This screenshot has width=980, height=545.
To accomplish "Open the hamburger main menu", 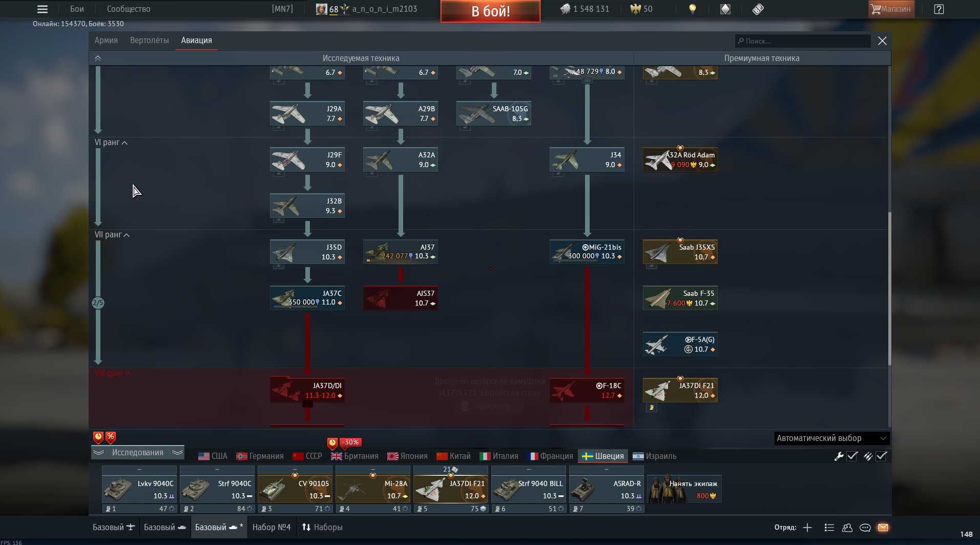I will coord(43,9).
